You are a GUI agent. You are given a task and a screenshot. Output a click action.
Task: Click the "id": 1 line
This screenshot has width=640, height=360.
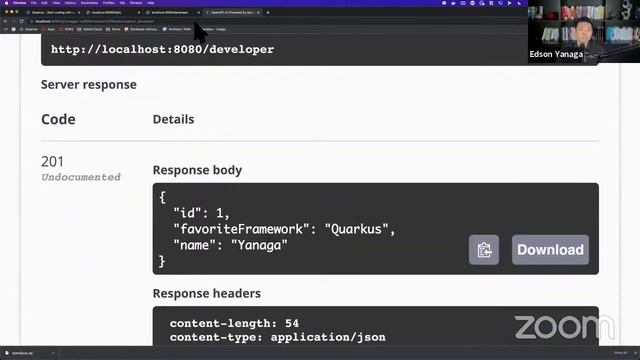201,213
